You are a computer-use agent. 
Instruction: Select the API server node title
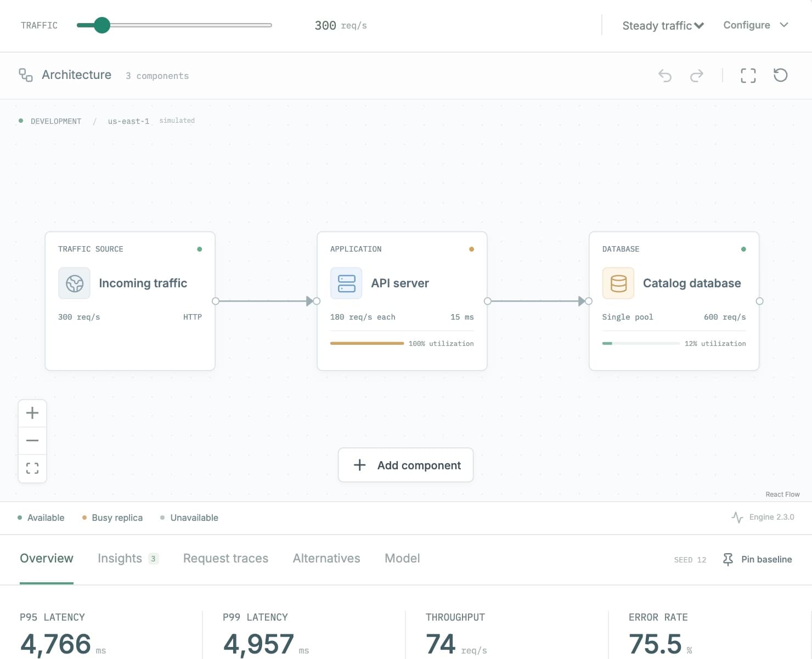(x=400, y=283)
